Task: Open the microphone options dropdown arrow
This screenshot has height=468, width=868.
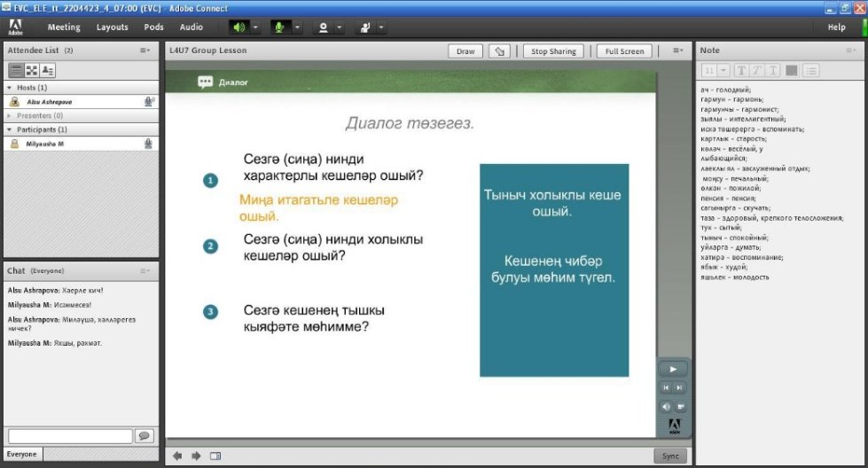Action: [297, 27]
